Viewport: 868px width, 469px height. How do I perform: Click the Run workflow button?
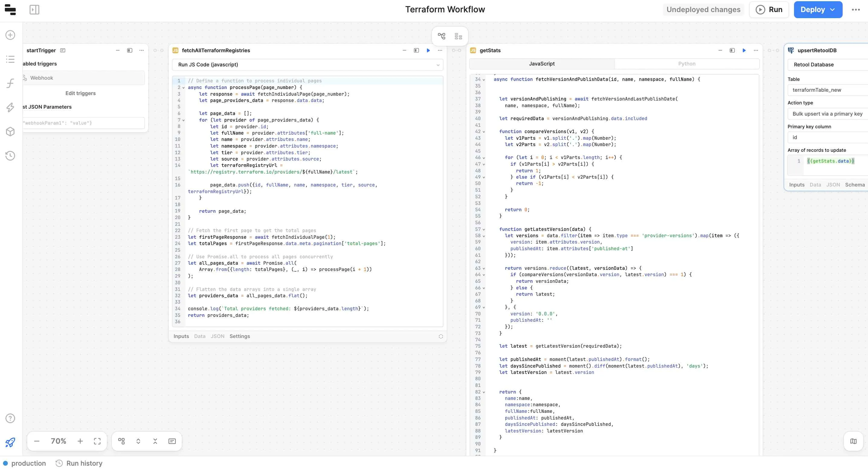[x=769, y=9]
